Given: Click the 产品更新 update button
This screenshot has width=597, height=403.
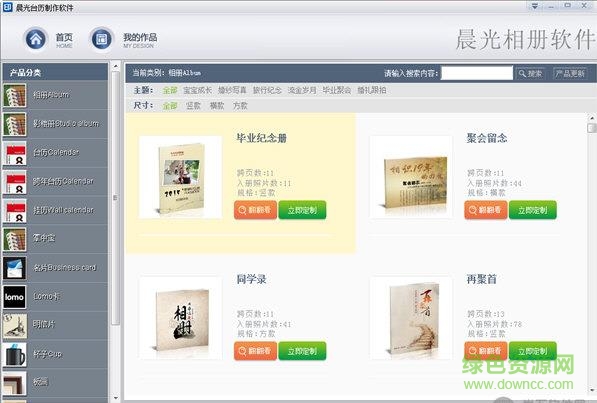Looking at the screenshot, I should (x=570, y=73).
